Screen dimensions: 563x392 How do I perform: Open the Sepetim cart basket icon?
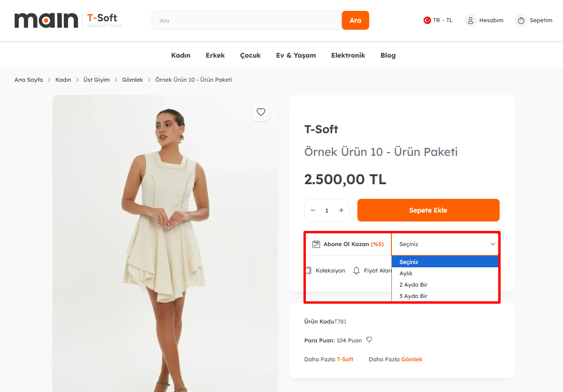(521, 20)
